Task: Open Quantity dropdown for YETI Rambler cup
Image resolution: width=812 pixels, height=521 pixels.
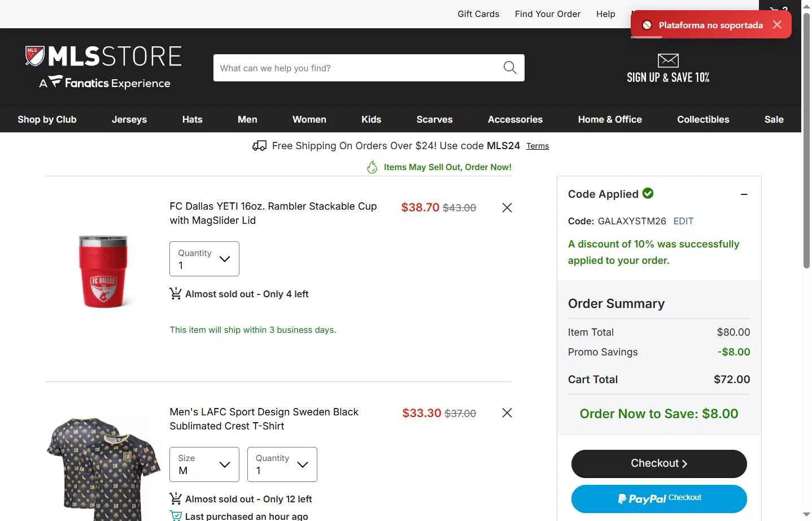Action: tap(204, 259)
